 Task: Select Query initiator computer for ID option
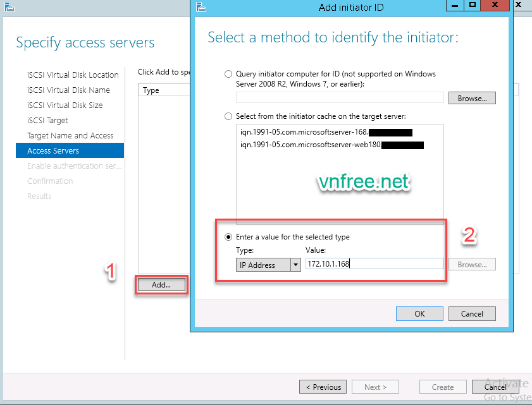point(228,75)
